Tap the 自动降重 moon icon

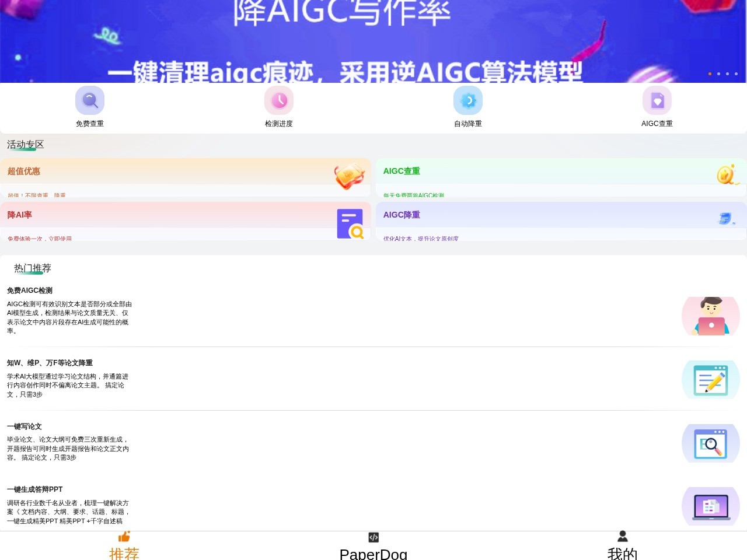pyautogui.click(x=468, y=100)
